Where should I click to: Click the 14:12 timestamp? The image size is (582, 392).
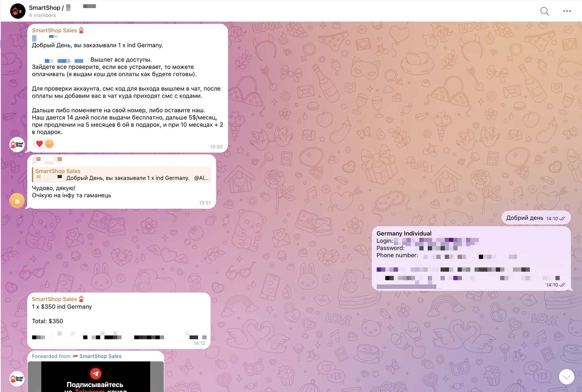click(x=199, y=343)
